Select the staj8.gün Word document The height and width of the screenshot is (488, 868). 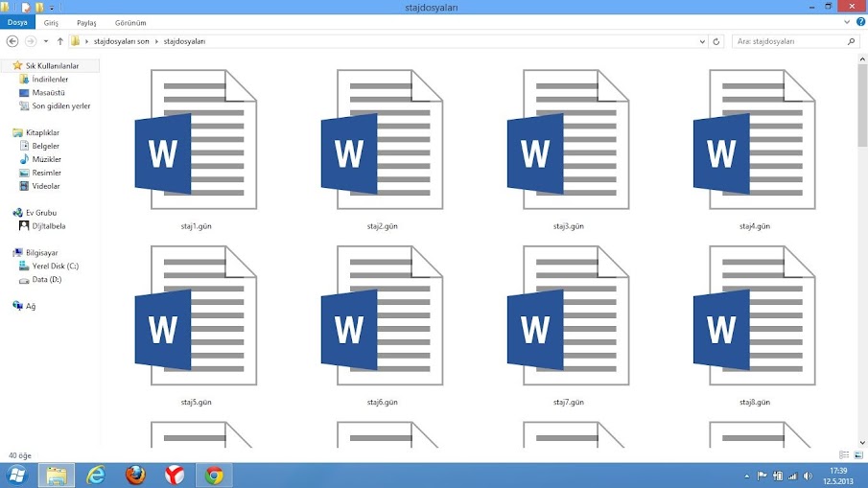[x=755, y=325]
